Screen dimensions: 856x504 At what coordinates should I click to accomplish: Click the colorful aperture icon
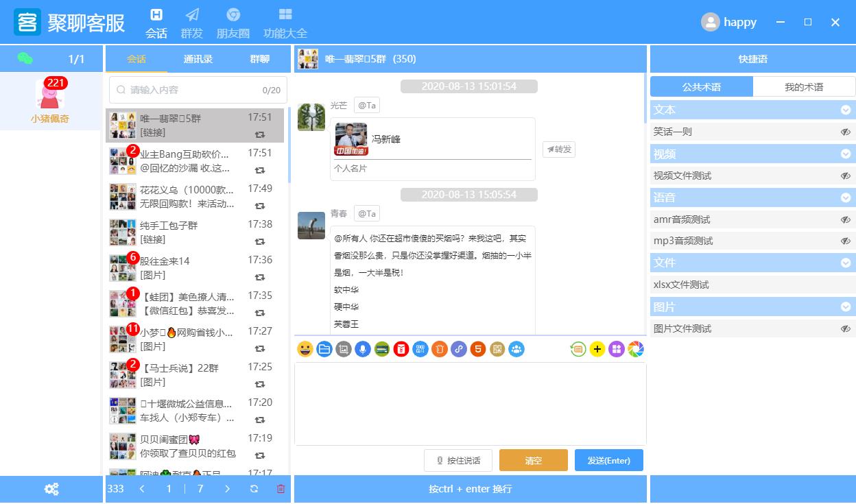636,349
